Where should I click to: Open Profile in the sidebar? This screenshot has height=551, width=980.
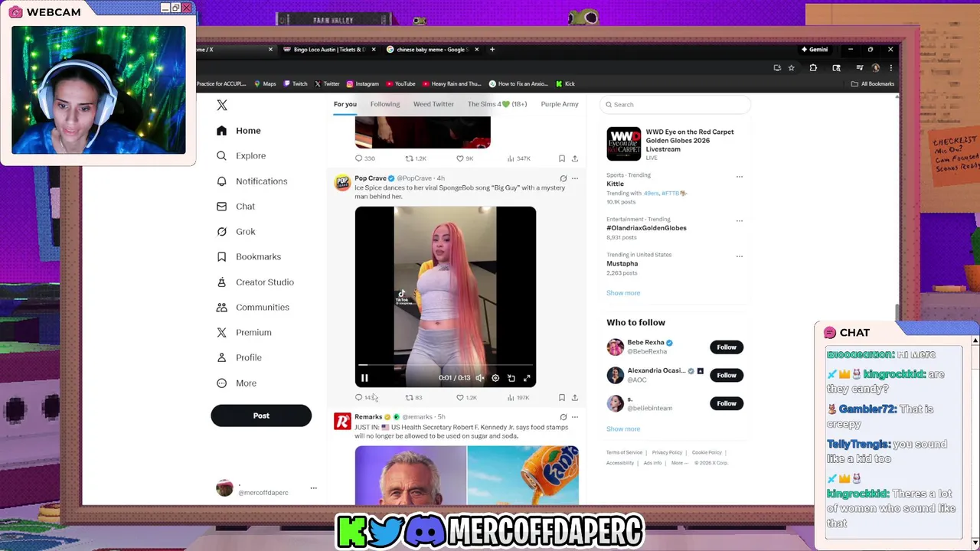(239, 357)
